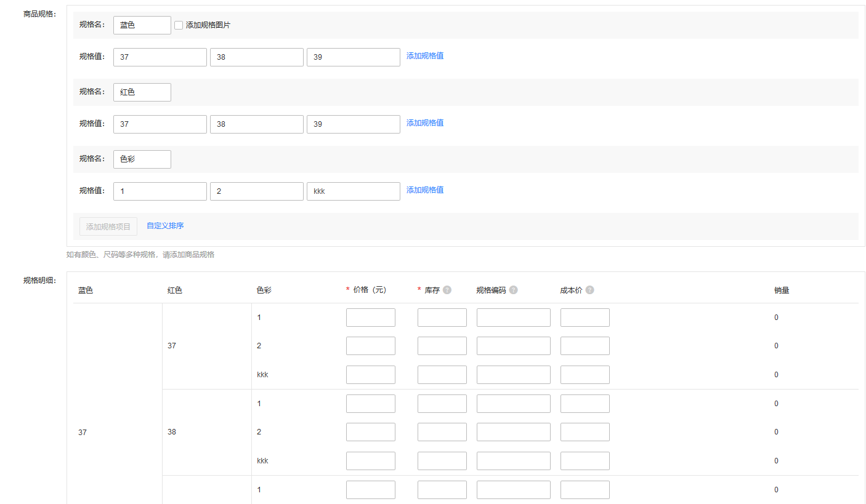
Task: Enable the 添加规格图片 checkbox
Action: tap(179, 25)
